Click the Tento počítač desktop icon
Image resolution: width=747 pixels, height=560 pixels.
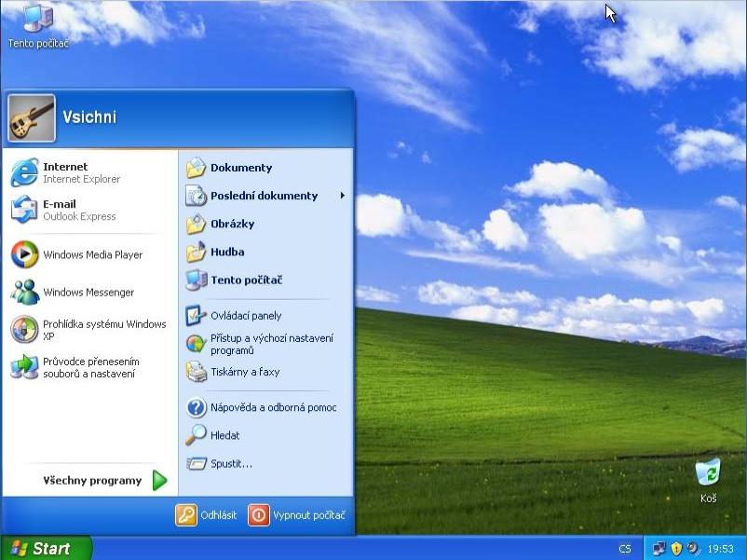point(38,25)
